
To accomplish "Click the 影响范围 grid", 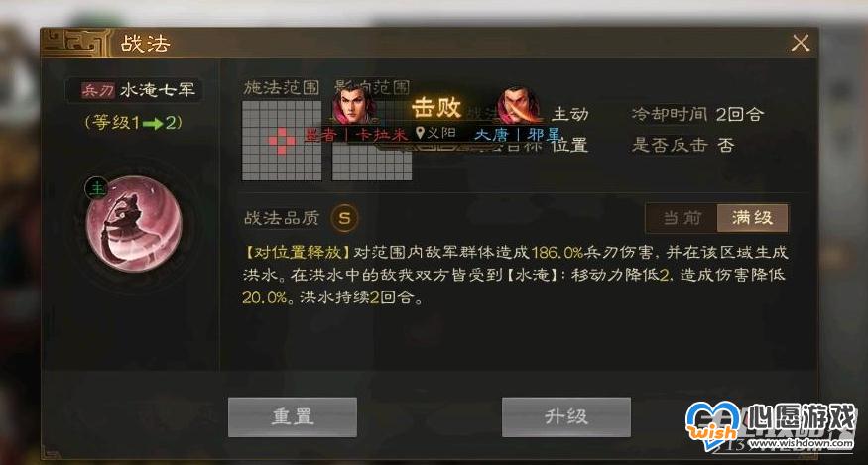I will pos(372,141).
